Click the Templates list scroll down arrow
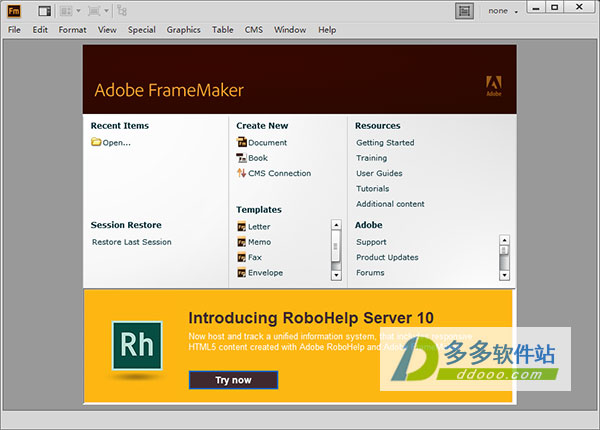 point(336,275)
